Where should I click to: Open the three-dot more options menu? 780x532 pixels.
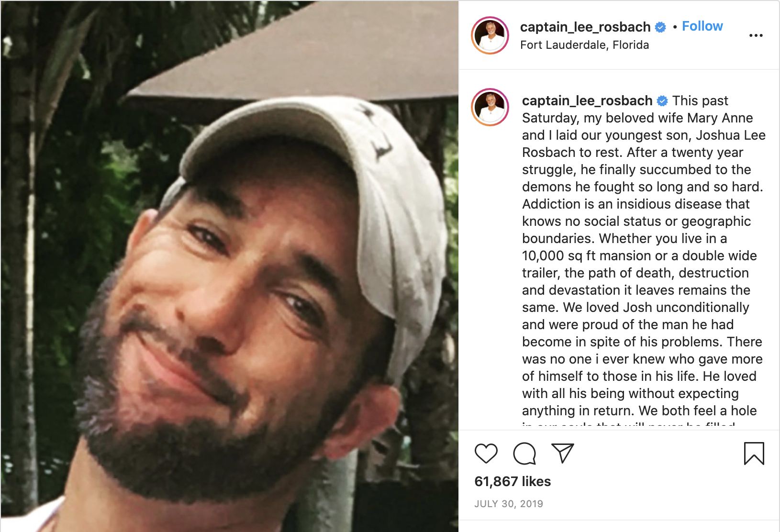click(x=756, y=36)
